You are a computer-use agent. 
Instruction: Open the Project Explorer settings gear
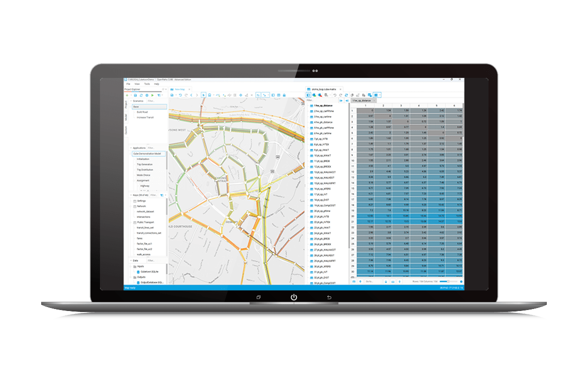click(x=147, y=95)
